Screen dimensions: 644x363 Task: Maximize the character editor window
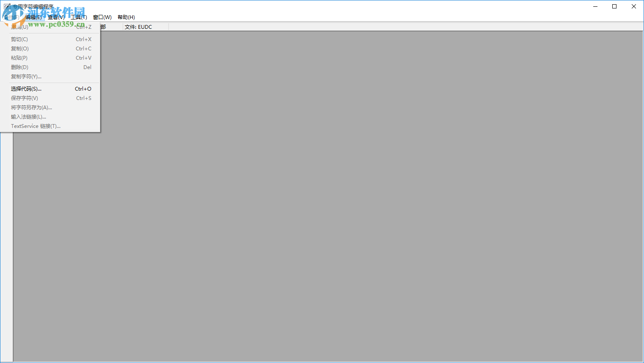614,6
